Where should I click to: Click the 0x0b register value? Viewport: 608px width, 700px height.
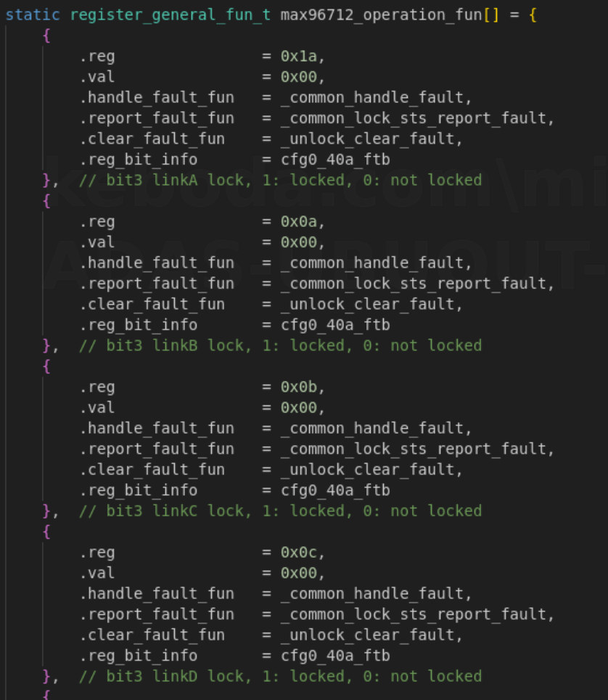click(x=298, y=387)
